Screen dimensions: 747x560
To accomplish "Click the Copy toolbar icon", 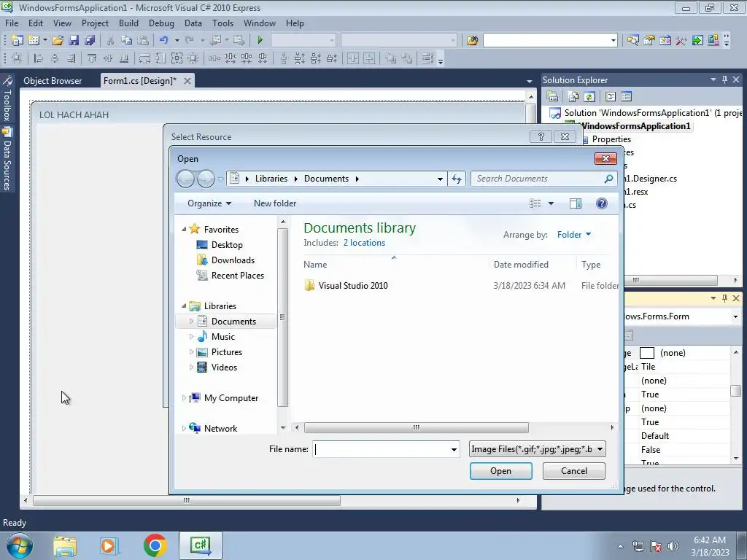I will point(126,41).
